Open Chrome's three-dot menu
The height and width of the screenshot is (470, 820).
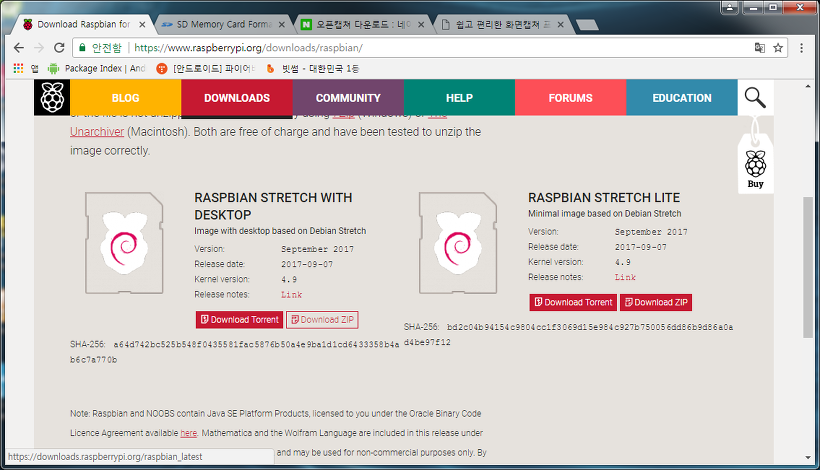tap(801, 48)
